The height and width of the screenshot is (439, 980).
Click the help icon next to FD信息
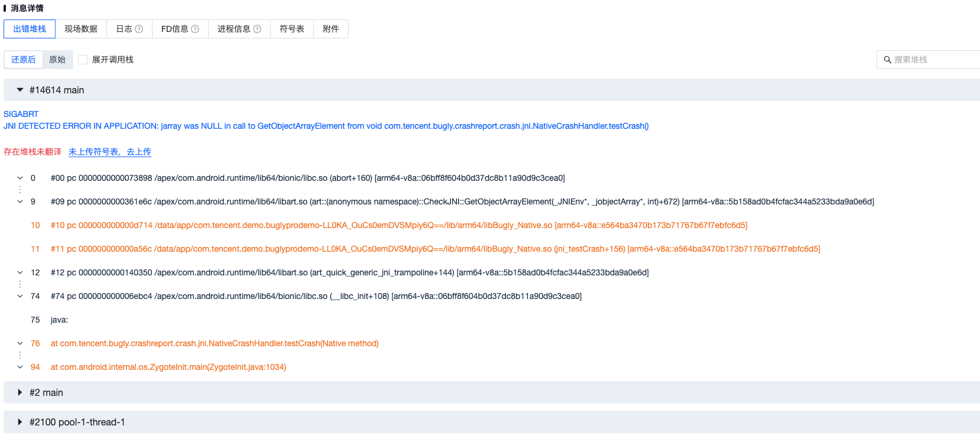195,29
